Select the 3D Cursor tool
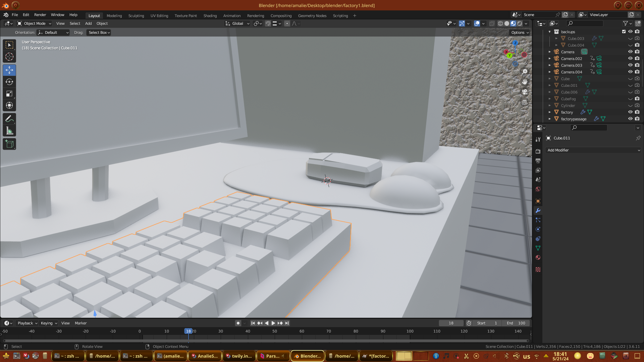Image resolution: width=644 pixels, height=362 pixels. point(9,57)
